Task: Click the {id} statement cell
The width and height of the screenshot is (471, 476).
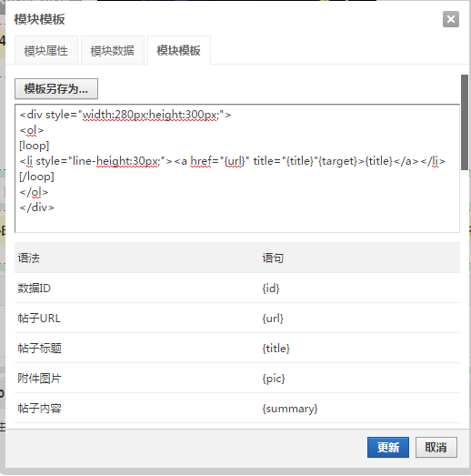Action: (271, 289)
